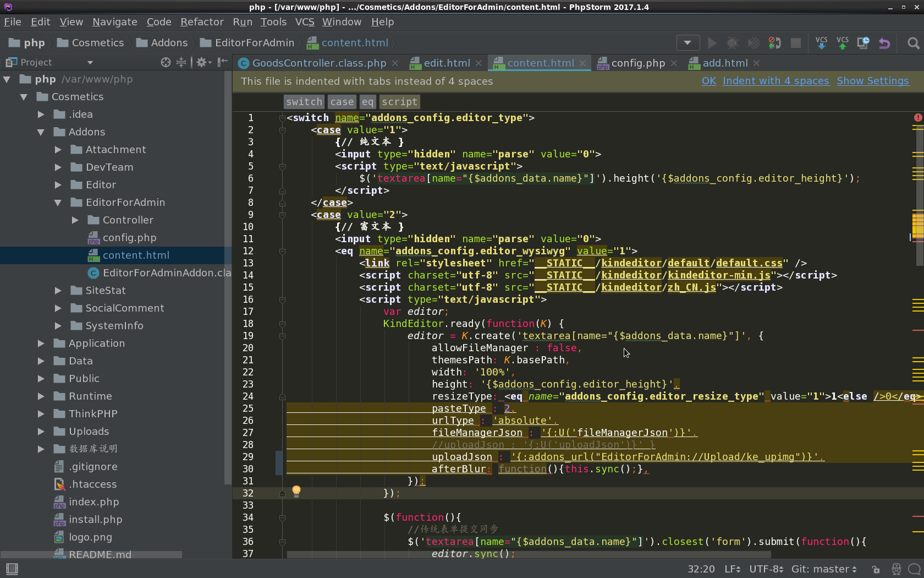This screenshot has width=924, height=578.
Task: Click OK link in indentation notification
Action: pyautogui.click(x=708, y=81)
